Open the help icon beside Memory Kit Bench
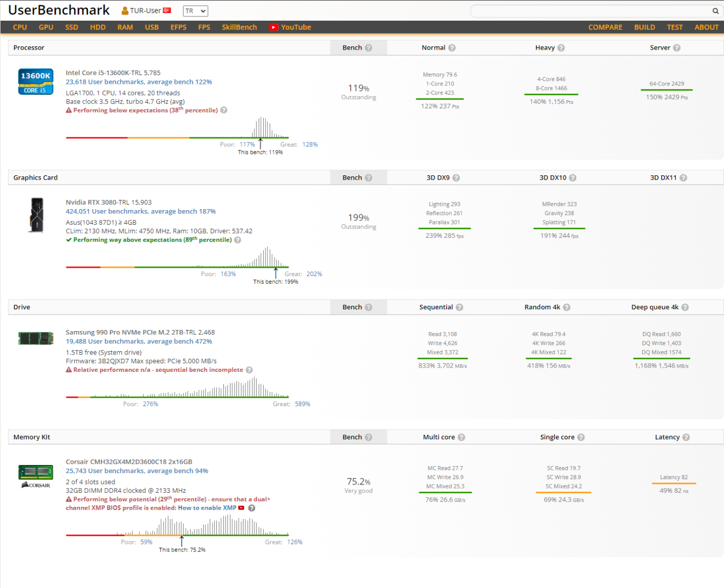Screen dimensions: 724x588 pos(369,437)
